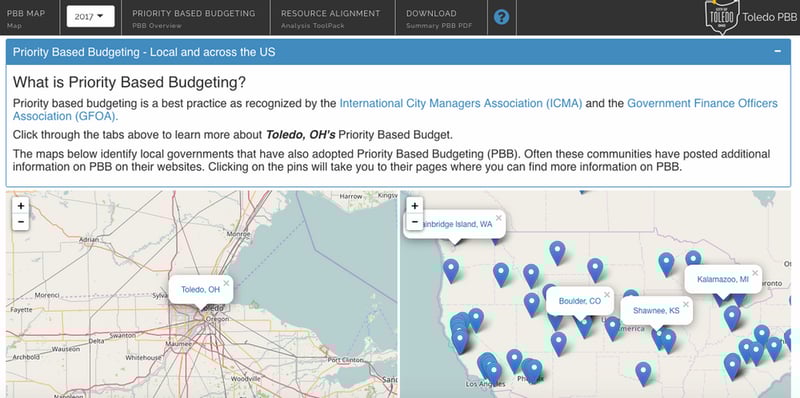800x398 pixels.
Task: Zoom in on the US map
Action: coord(414,206)
